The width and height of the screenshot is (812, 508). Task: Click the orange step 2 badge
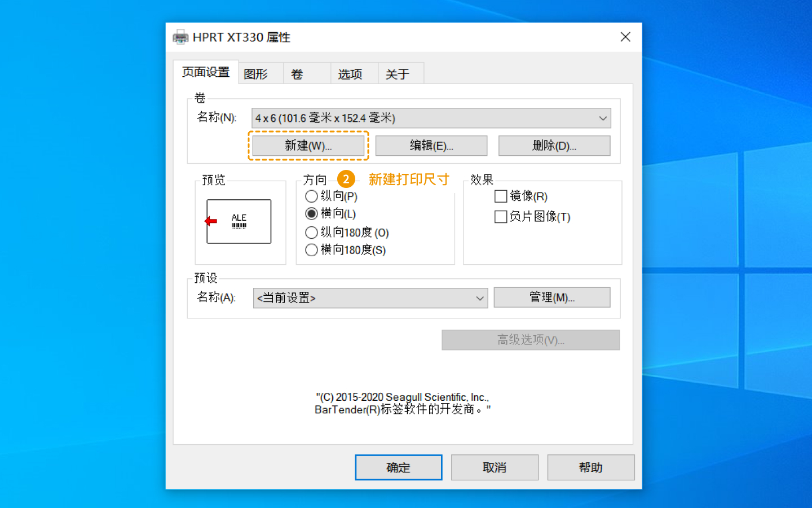coord(346,179)
